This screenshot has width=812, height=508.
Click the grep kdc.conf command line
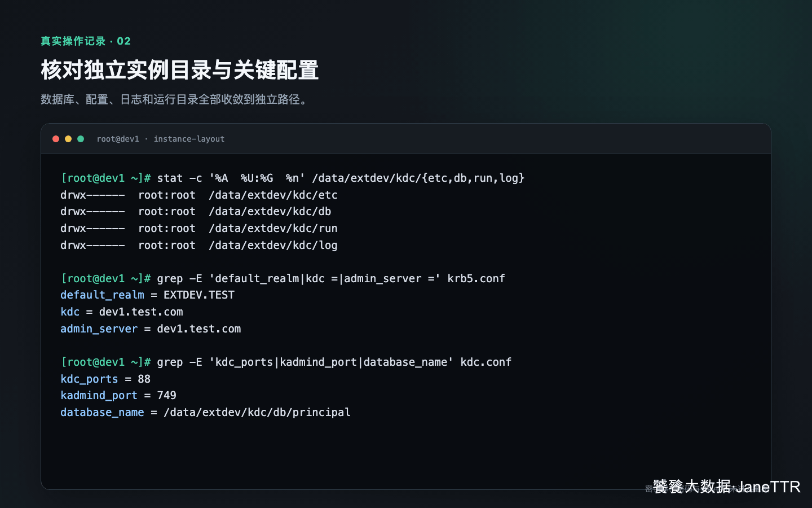click(286, 362)
